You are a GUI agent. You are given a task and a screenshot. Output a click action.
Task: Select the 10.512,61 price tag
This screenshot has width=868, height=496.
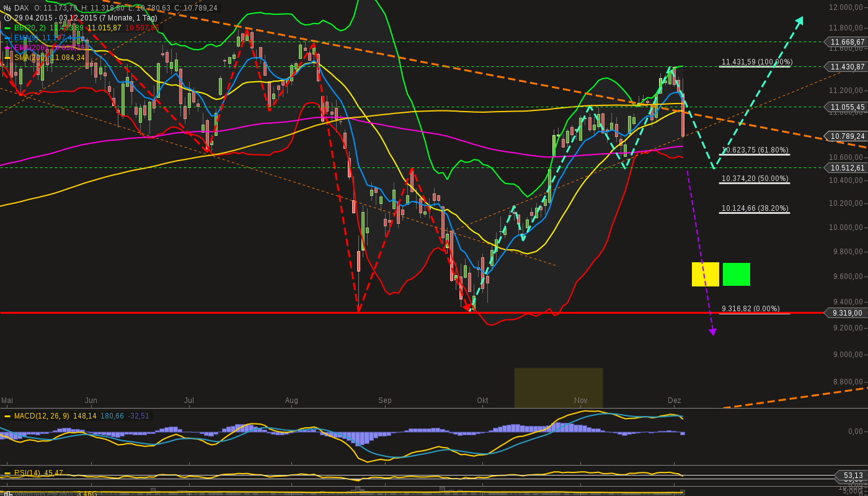pyautogui.click(x=845, y=168)
